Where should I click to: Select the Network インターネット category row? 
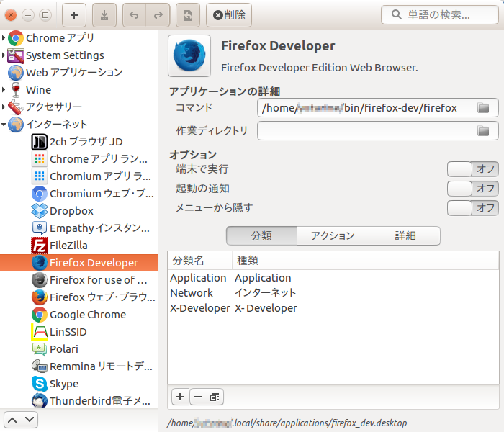[333, 293]
